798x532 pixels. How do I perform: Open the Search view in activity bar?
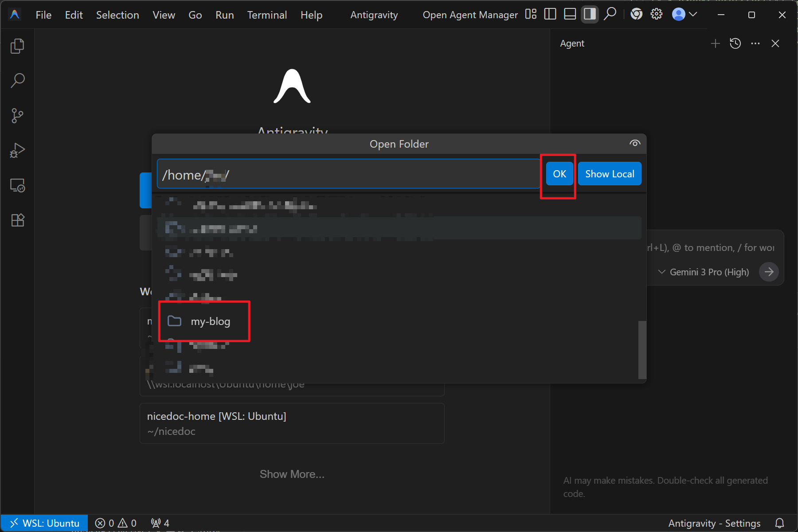click(x=17, y=81)
